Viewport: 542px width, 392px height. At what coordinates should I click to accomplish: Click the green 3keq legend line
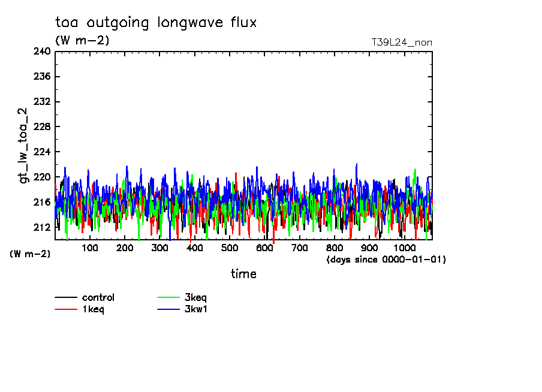168,298
